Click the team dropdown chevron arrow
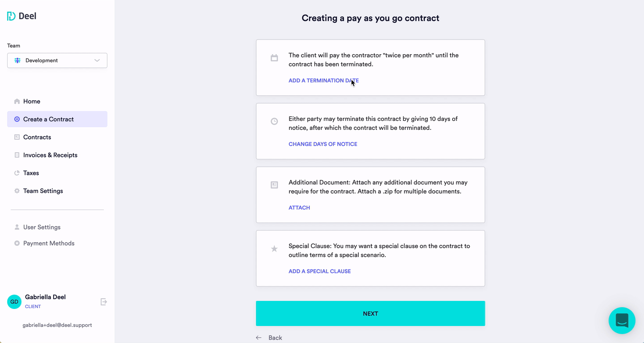Image resolution: width=644 pixels, height=343 pixels. [x=97, y=60]
